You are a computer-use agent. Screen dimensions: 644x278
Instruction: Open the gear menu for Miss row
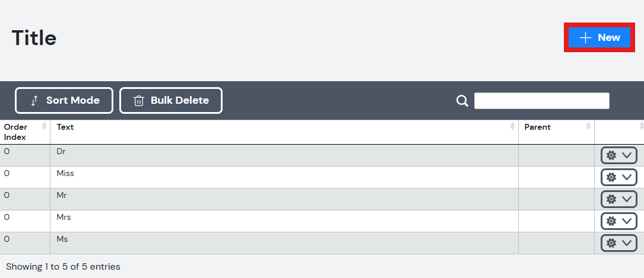point(619,177)
